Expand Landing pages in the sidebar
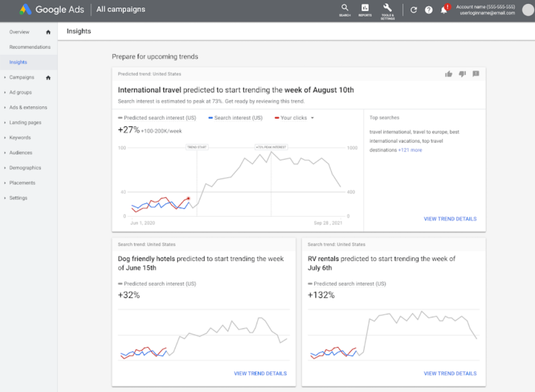Screen dimensions: 535x392 point(5,122)
